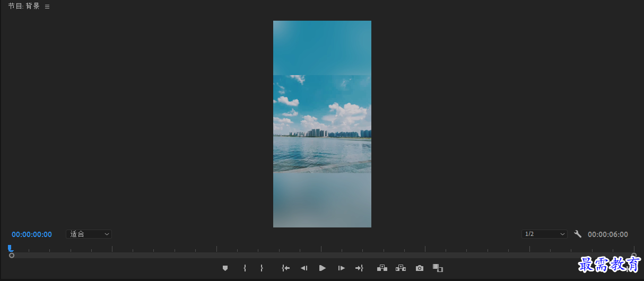
Task: Open the 1/2 playback resolution dropdown
Action: (544, 234)
